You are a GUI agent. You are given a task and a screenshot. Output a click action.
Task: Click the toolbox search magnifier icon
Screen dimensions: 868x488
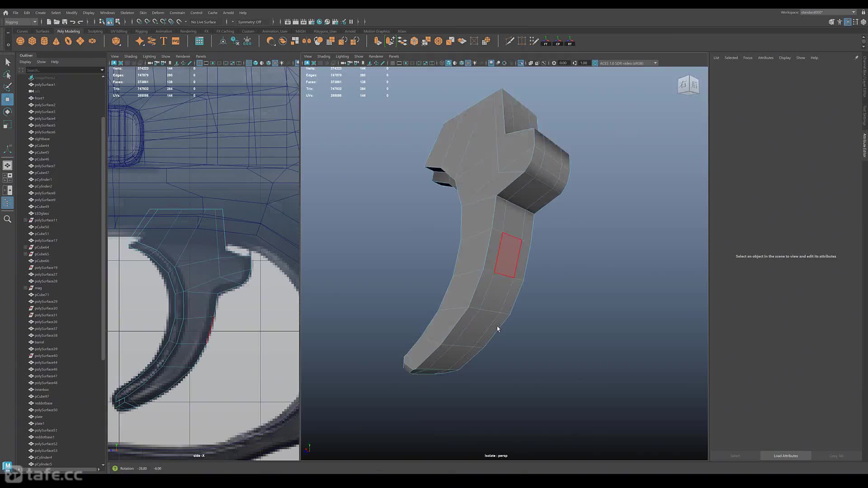(x=8, y=219)
